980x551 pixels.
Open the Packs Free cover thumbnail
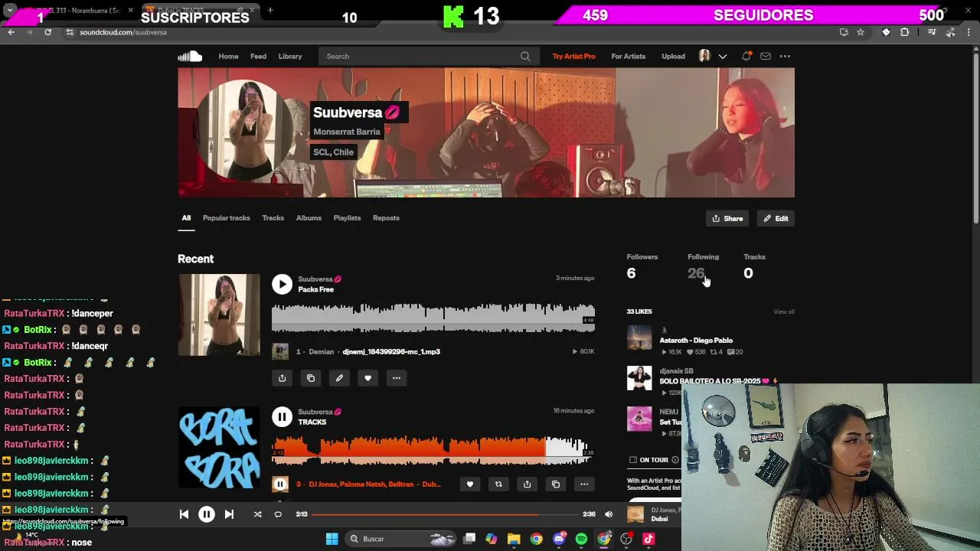coord(219,315)
